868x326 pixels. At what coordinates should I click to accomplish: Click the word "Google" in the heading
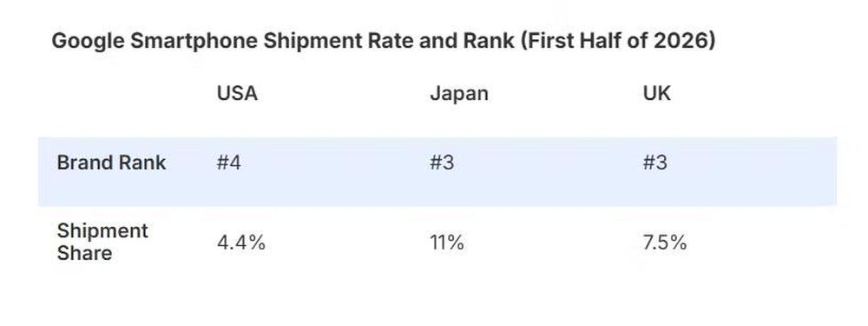[x=88, y=42]
